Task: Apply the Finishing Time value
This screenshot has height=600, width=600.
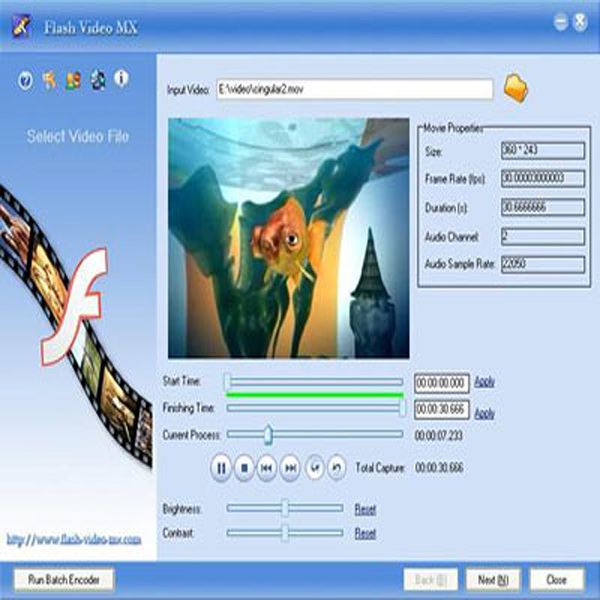Action: point(484,413)
